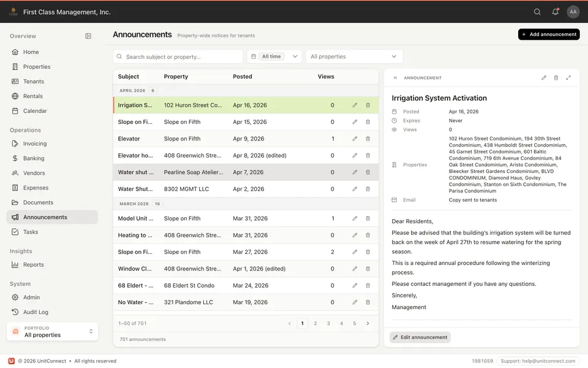Image resolution: width=588 pixels, height=368 pixels.
Task: Open the search icon in top bar
Action: (x=537, y=12)
